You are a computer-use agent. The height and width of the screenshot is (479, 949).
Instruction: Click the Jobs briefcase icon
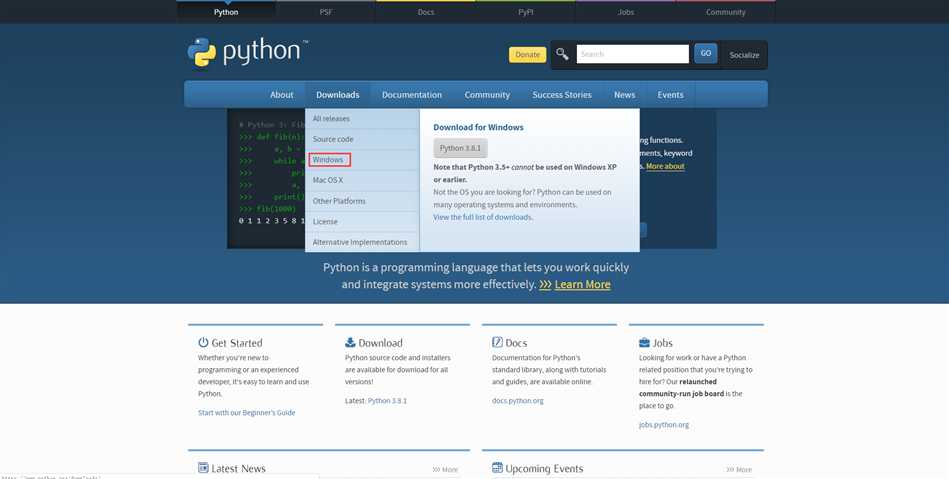click(644, 342)
